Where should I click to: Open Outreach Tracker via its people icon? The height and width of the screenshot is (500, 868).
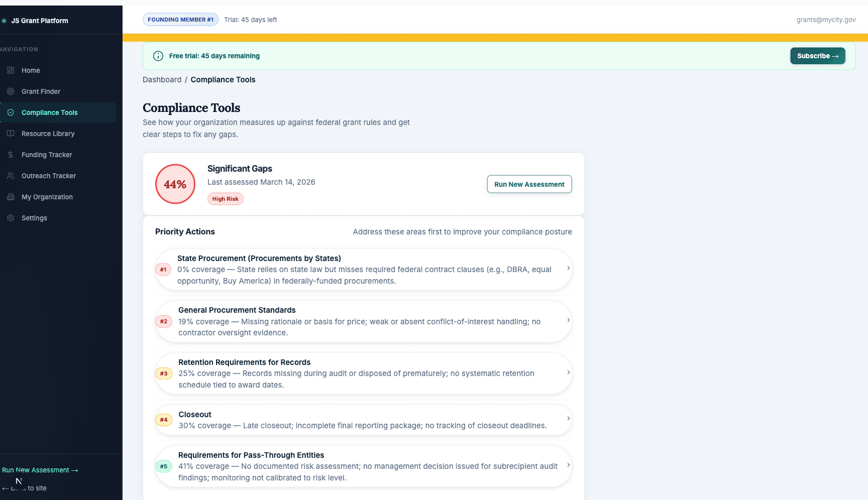click(11, 176)
